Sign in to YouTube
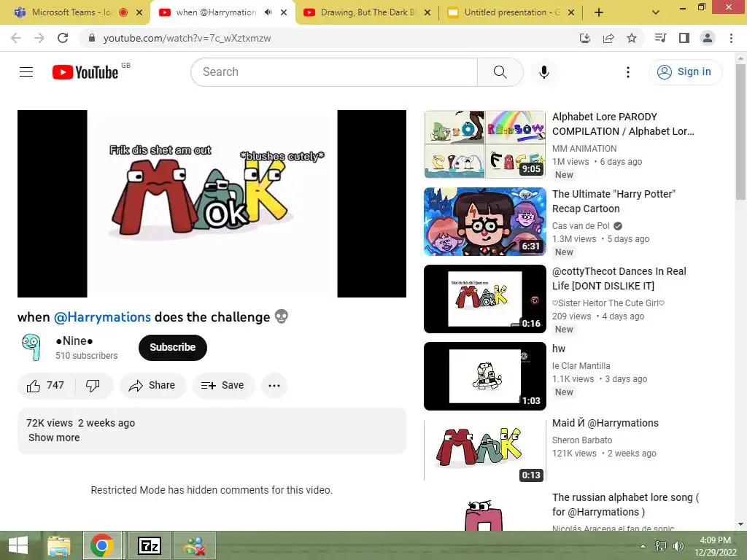 coord(685,72)
